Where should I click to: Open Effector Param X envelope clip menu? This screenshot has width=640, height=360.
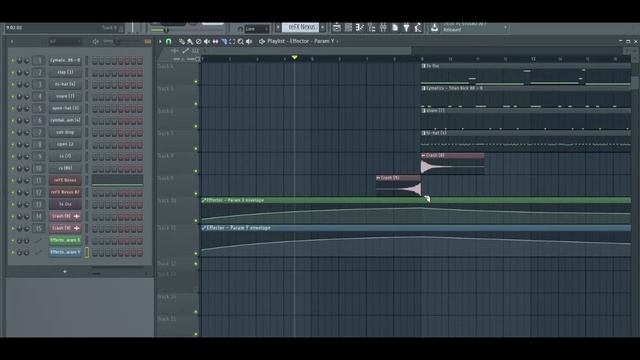coord(204,200)
